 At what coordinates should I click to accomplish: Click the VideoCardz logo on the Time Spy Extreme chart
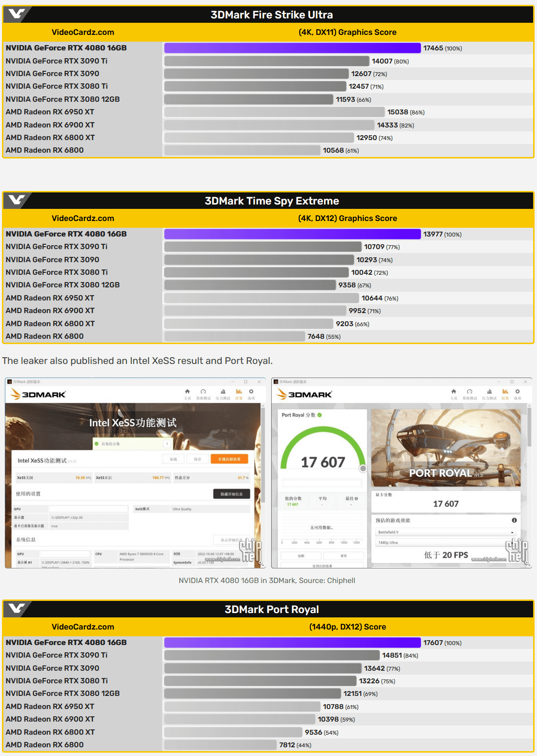[16, 200]
